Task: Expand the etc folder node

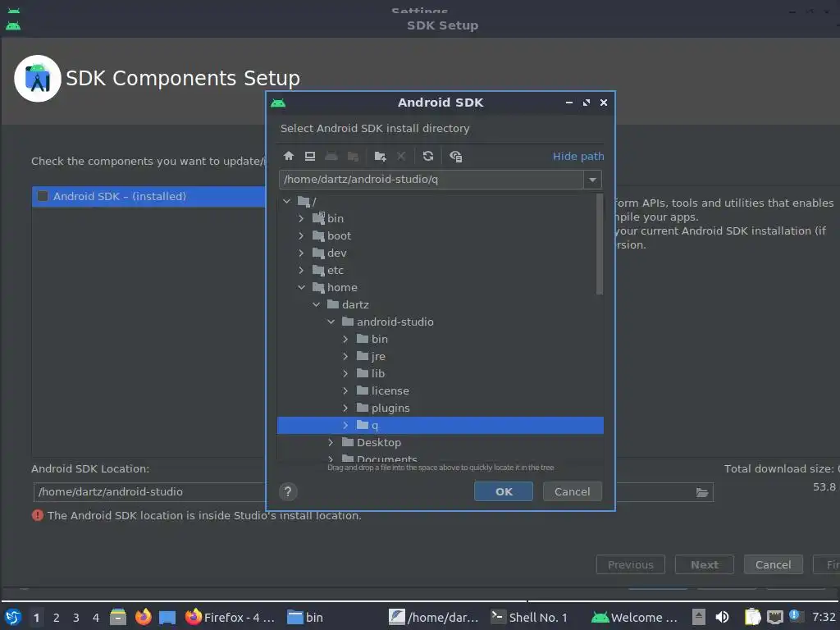Action: point(301,270)
